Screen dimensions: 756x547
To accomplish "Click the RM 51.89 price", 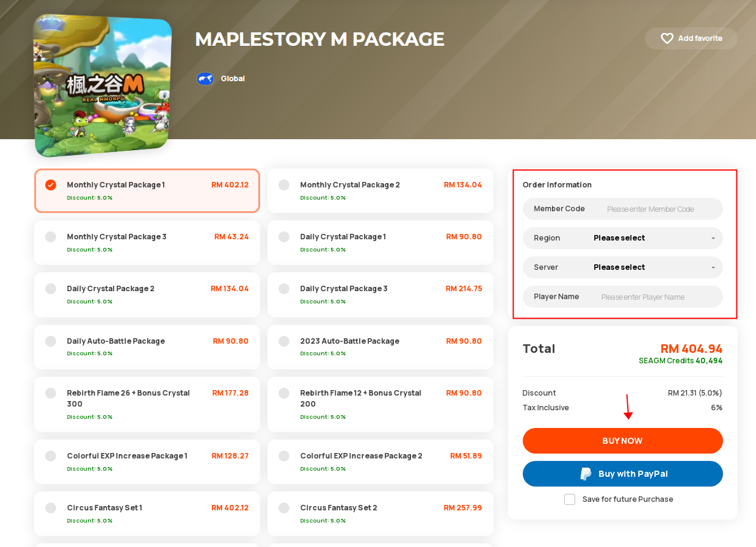I will click(x=466, y=456).
